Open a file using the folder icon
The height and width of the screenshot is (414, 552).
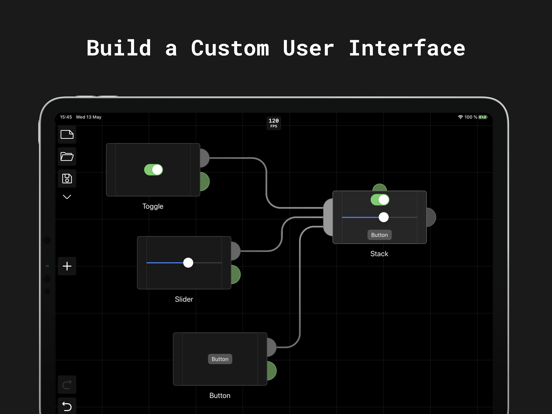pos(67,156)
